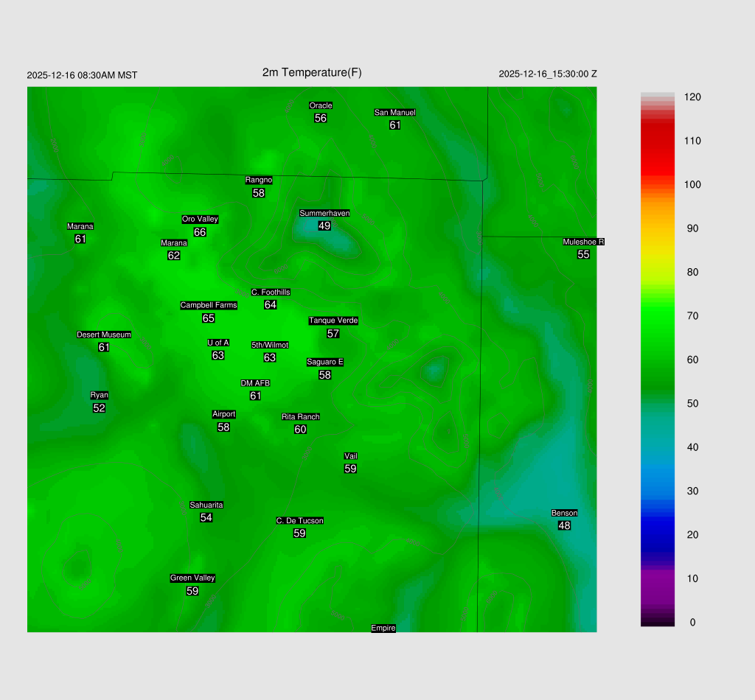Click the 2m Temperature(F) chart title

312,72
